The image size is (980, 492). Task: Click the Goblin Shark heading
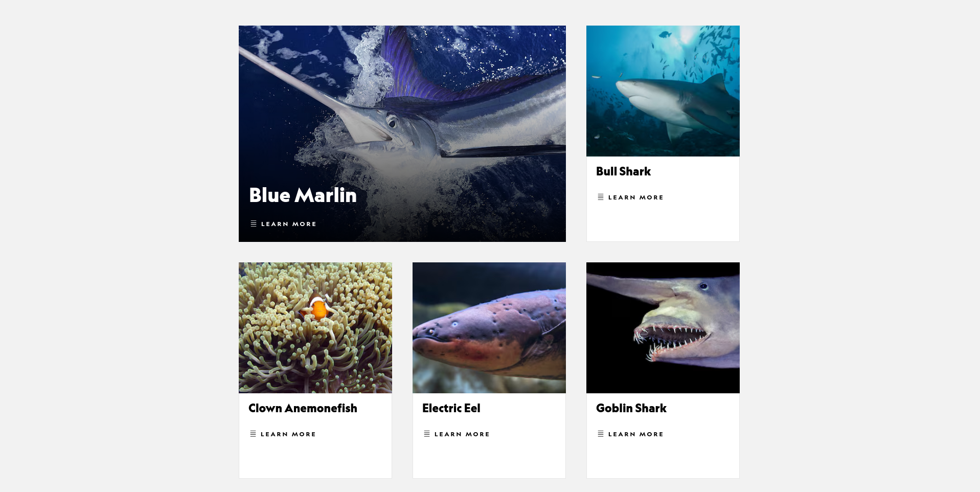[631, 408]
